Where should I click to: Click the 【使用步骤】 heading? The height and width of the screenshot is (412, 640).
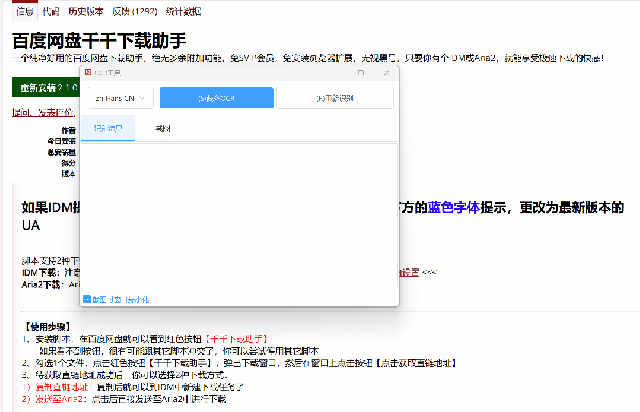pyautogui.click(x=46, y=327)
